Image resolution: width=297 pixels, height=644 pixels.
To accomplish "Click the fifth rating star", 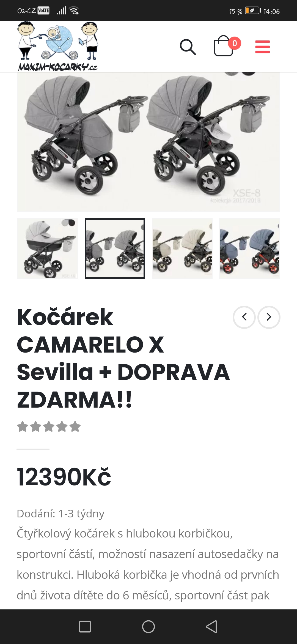I will (x=75, y=427).
